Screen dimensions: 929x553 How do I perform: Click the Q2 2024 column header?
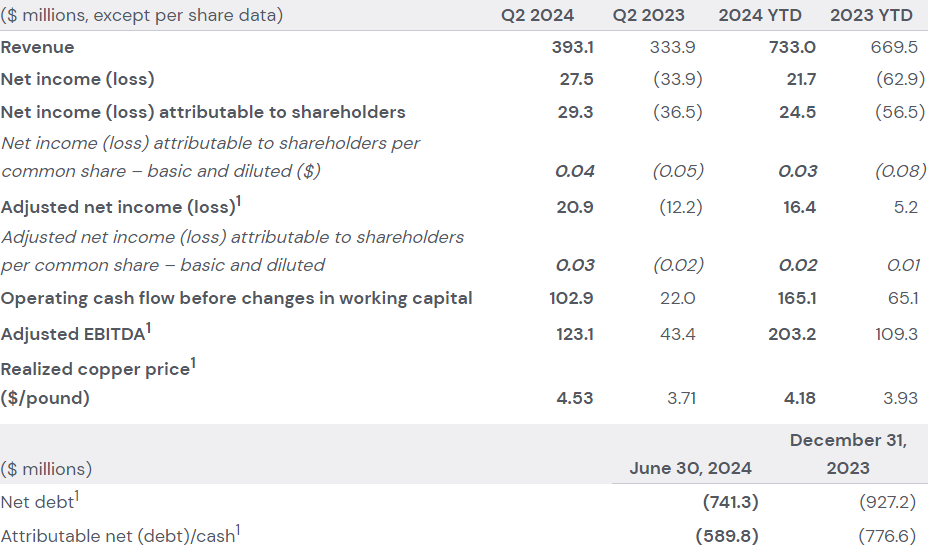click(x=537, y=15)
